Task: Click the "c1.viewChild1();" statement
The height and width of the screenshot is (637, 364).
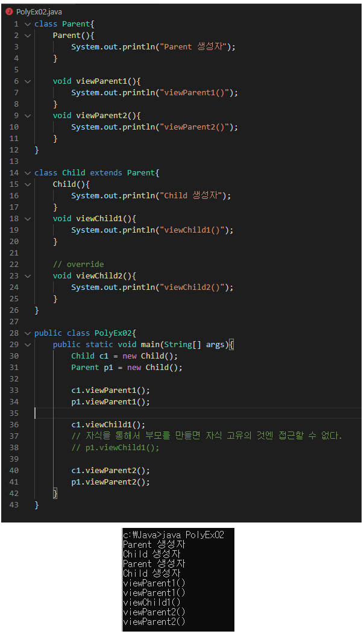Action: tap(108, 424)
